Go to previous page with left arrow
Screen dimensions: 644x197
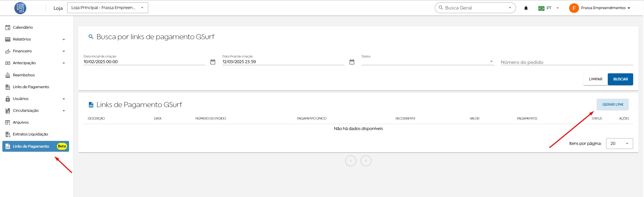[x=350, y=161]
